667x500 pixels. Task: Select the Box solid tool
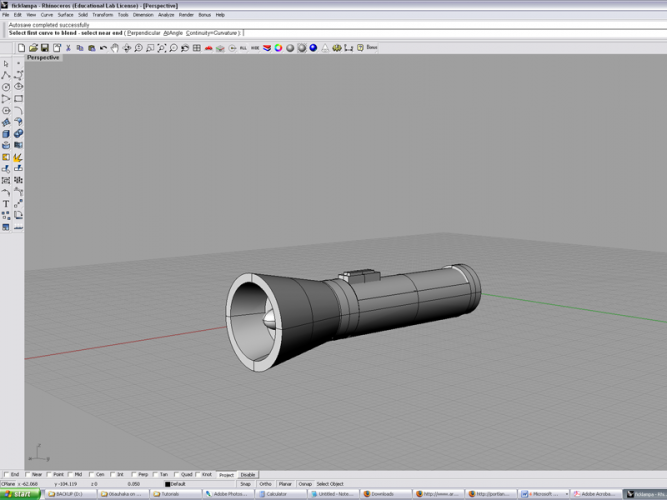point(6,133)
